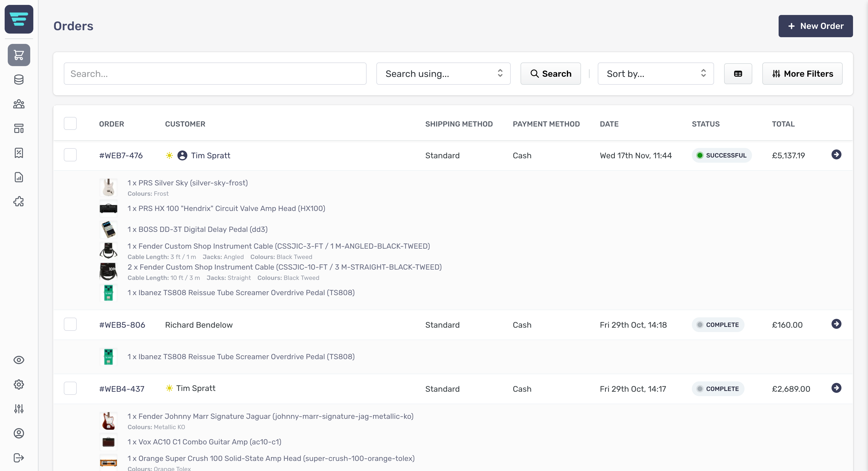
Task: Open the discounts percent icon in sidebar
Action: (19, 153)
